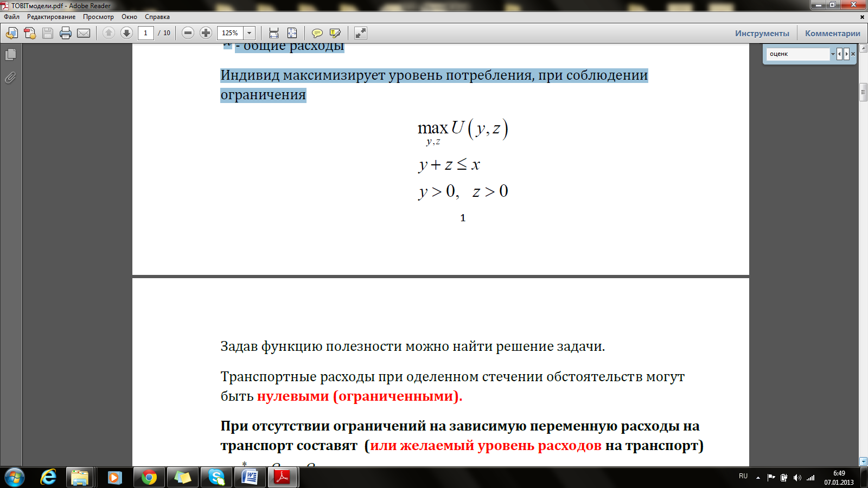Show hidden tray icons arrow
Screen dimensions: 868x488
point(758,478)
